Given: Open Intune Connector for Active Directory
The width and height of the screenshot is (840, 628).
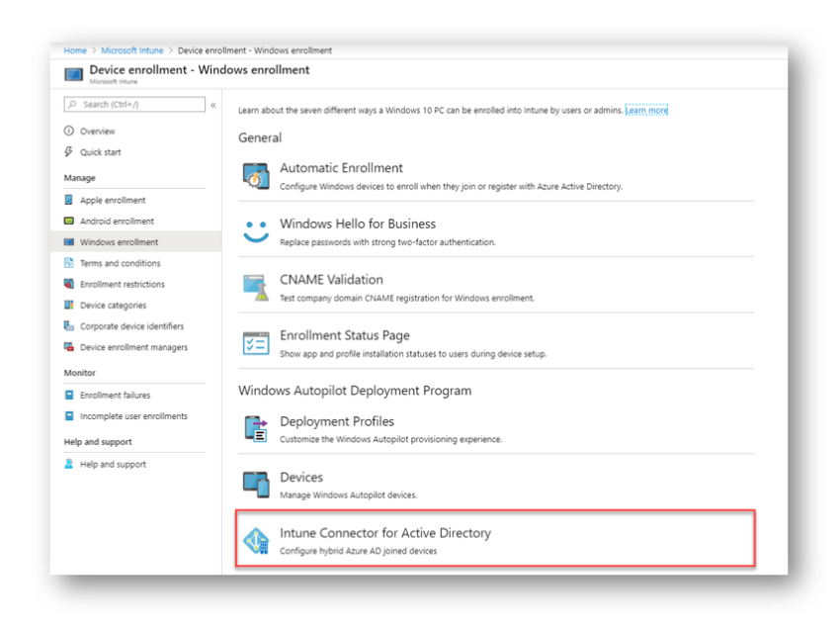Looking at the screenshot, I should [385, 533].
